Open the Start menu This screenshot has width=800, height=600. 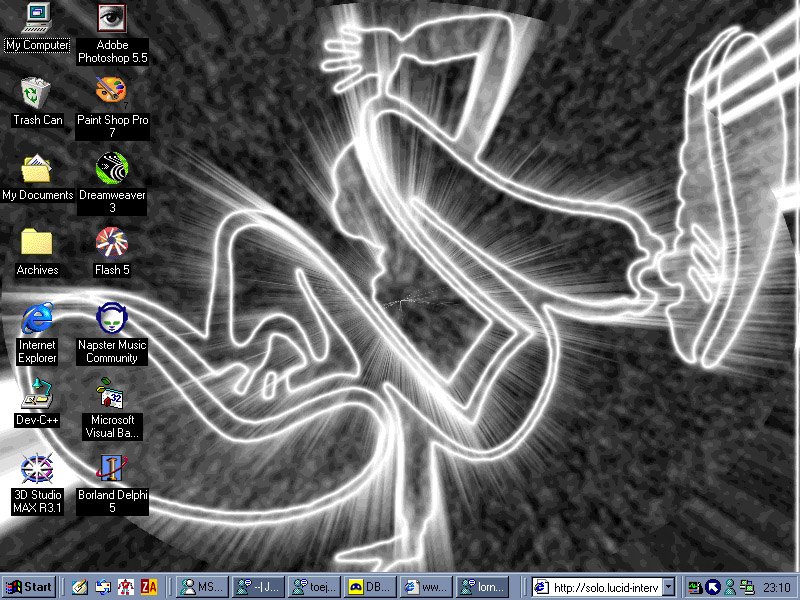[x=29, y=587]
